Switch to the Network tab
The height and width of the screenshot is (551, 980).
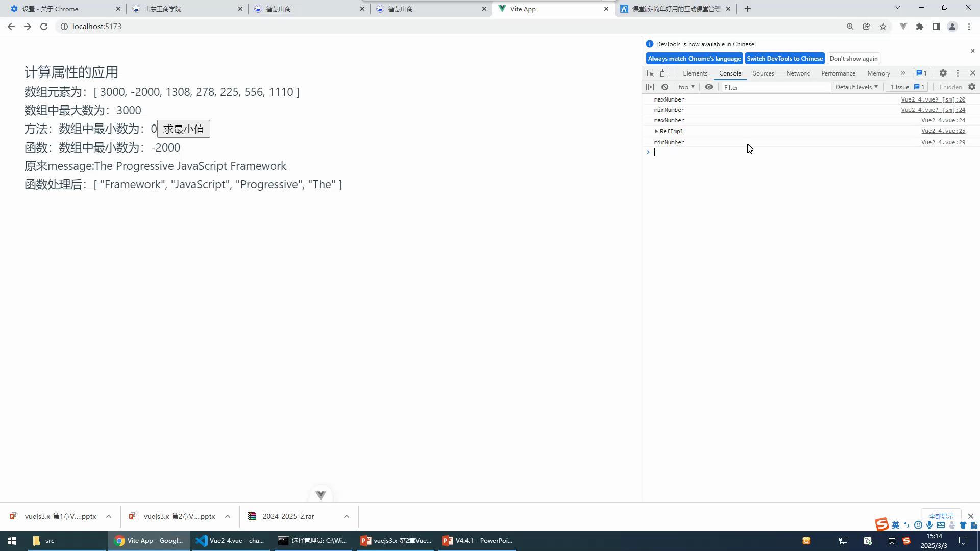(797, 73)
